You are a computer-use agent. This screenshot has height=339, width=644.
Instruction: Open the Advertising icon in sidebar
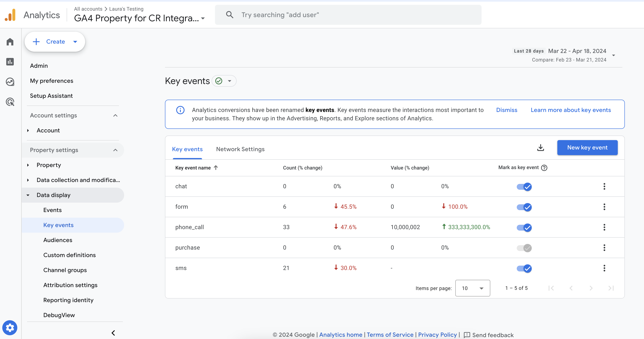pos(10,102)
